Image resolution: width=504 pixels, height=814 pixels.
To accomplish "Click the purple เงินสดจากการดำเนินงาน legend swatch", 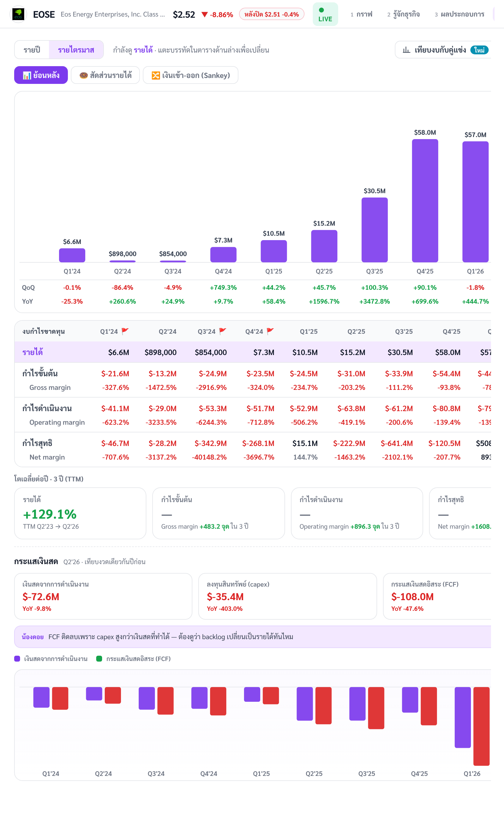I will pyautogui.click(x=17, y=659).
